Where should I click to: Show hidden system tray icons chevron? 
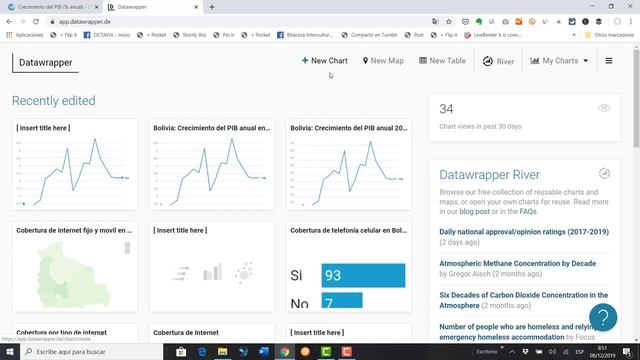tap(512, 351)
